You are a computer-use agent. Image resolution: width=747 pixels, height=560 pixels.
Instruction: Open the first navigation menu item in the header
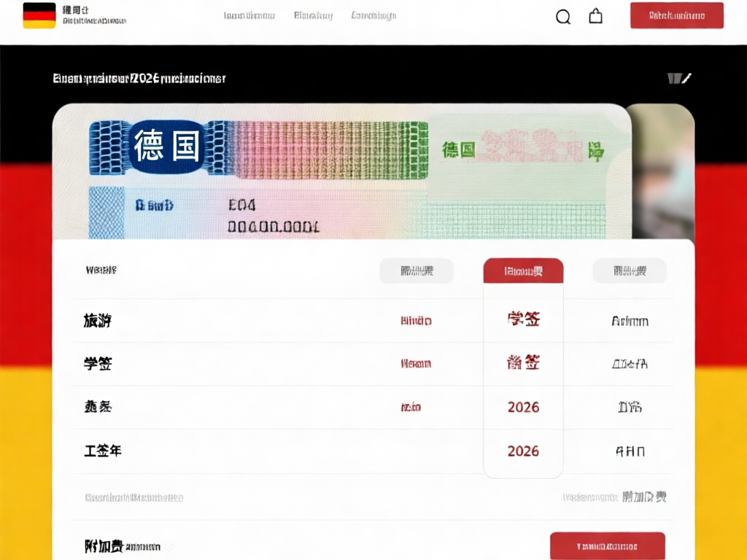point(249,15)
